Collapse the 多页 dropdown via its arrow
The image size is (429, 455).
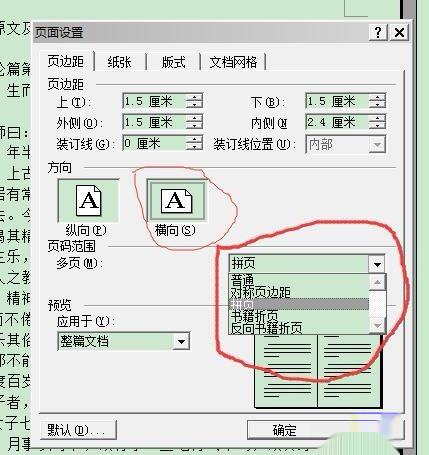click(377, 264)
